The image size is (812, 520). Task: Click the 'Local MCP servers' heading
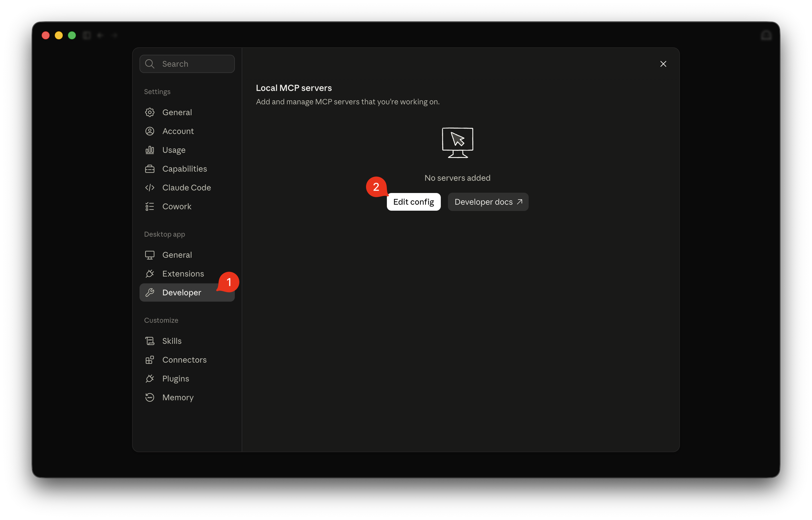(x=294, y=88)
